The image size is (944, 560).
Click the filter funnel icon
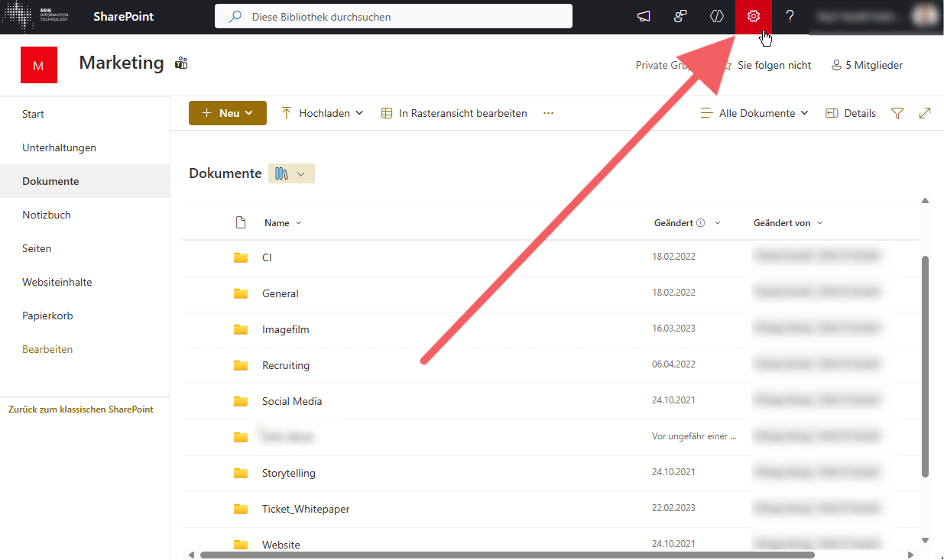click(897, 113)
